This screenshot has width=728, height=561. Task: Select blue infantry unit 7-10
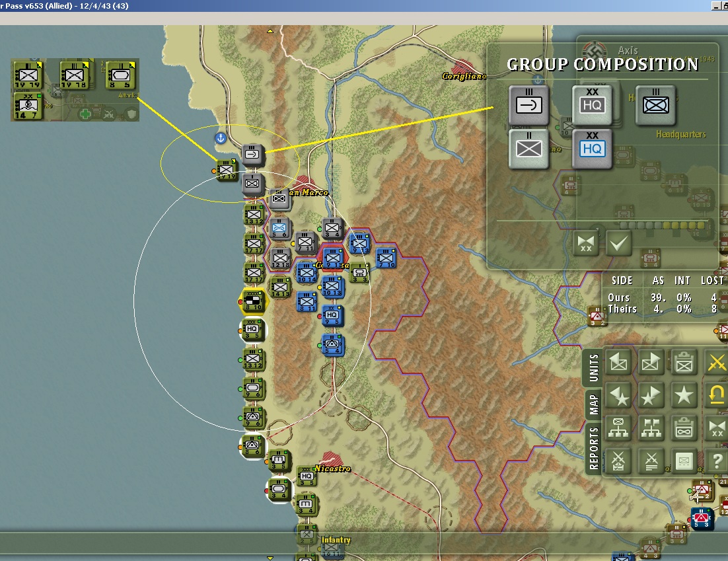point(386,258)
